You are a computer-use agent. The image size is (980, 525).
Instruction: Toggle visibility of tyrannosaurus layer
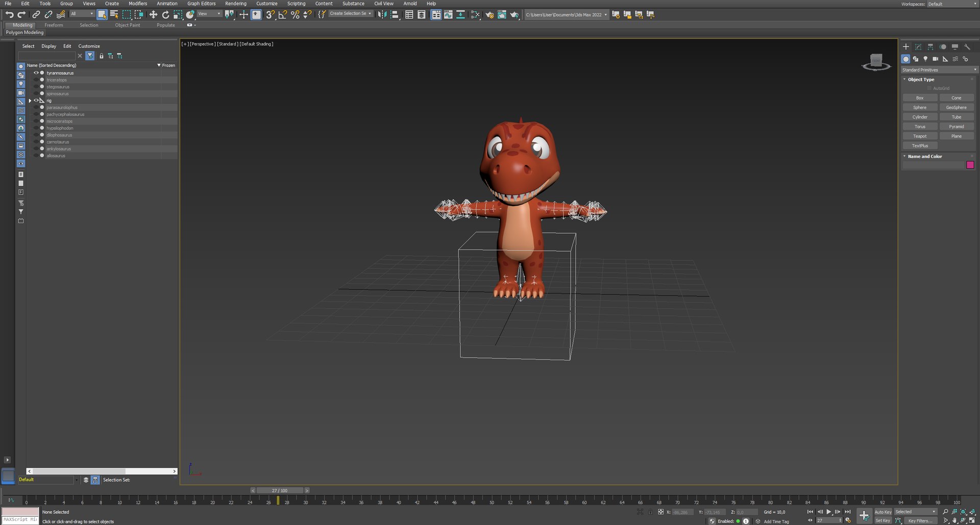[36, 73]
